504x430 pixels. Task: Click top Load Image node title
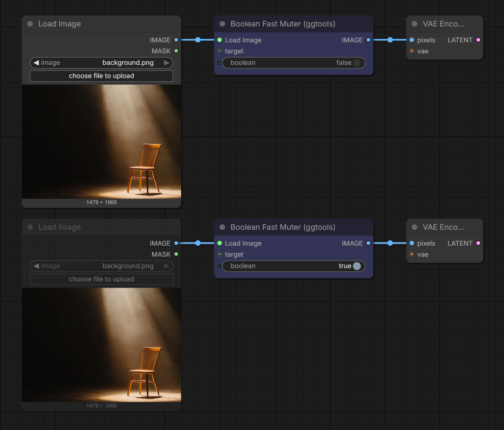[60, 24]
